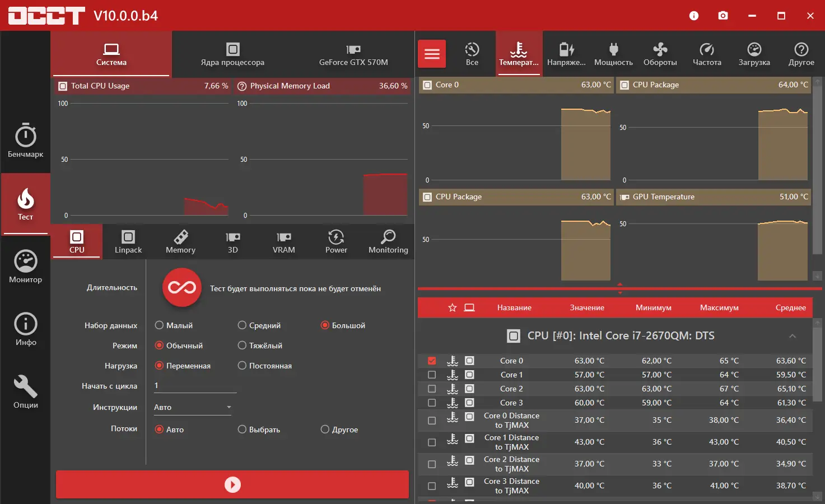Select the Monitoring test

coord(388,242)
